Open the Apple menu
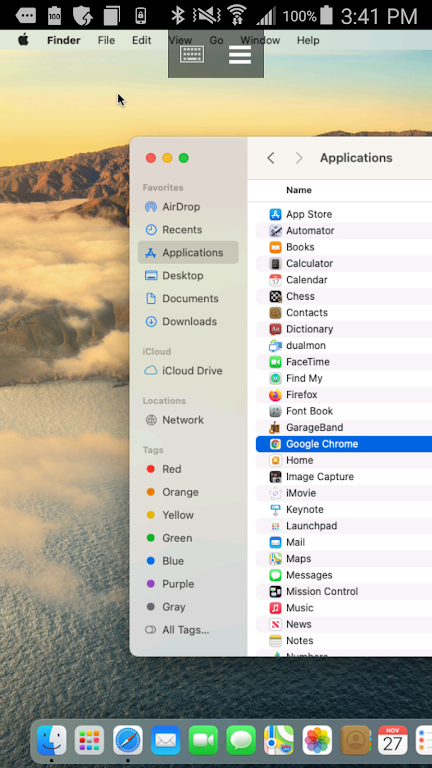Screen dimensions: 432x768 click(23, 40)
